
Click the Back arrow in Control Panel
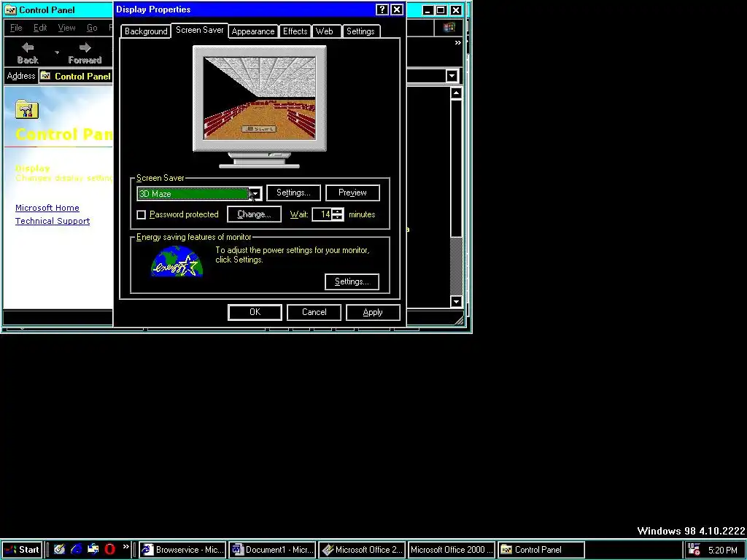point(28,52)
